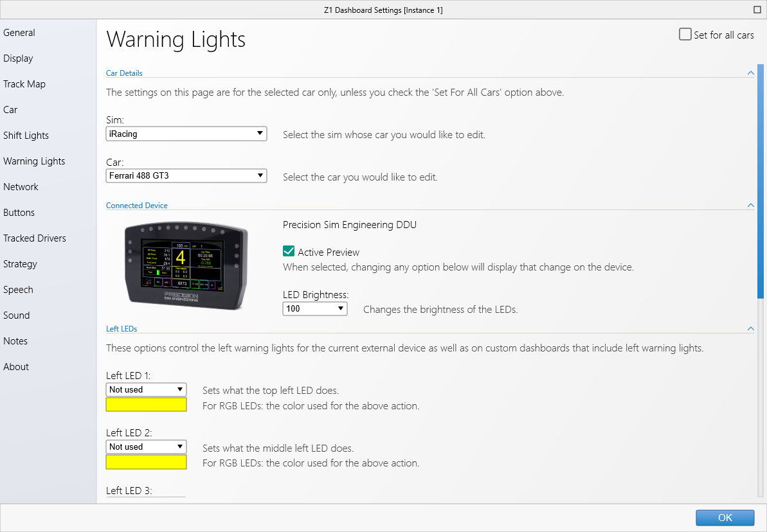Open the Car dropdown showing Ferrari 488 GT3
Screen dimensions: 767x532
tap(186, 175)
